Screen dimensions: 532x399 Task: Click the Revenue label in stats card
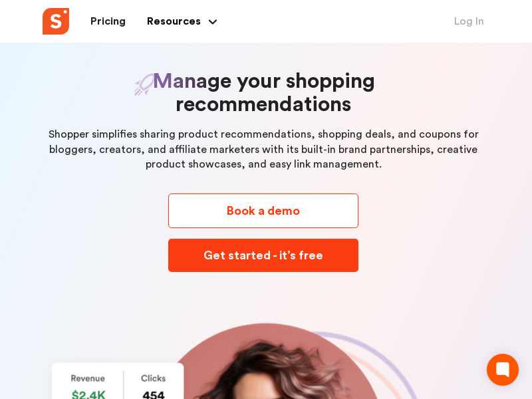[88, 378]
